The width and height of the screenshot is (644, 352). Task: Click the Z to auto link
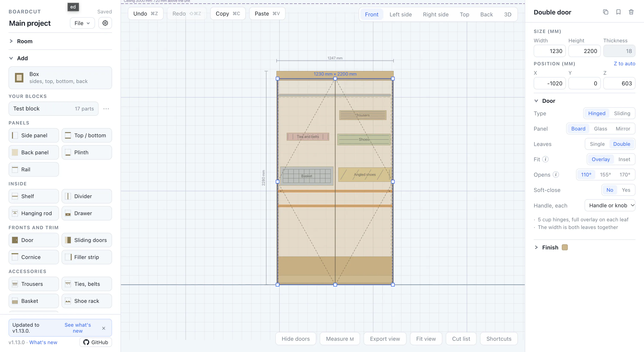click(x=624, y=63)
